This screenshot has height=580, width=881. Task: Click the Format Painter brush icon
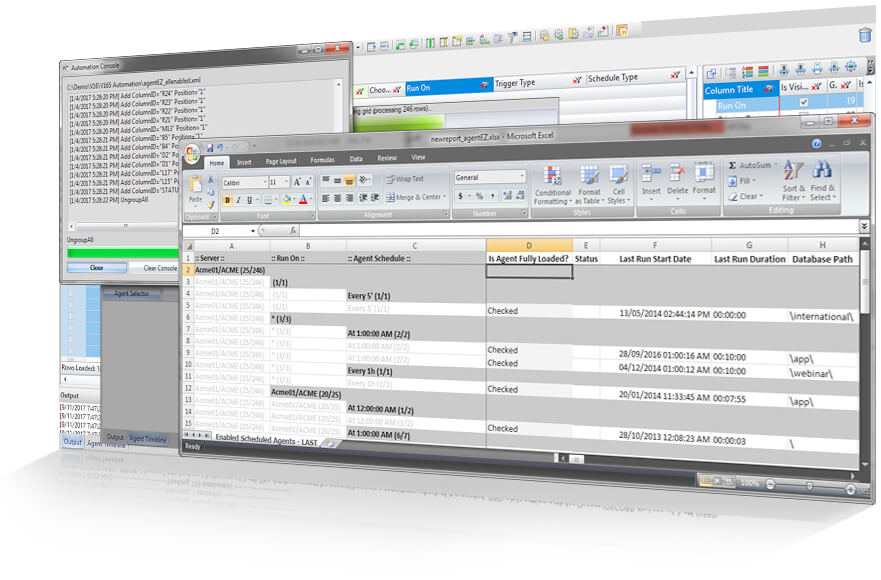click(x=211, y=205)
